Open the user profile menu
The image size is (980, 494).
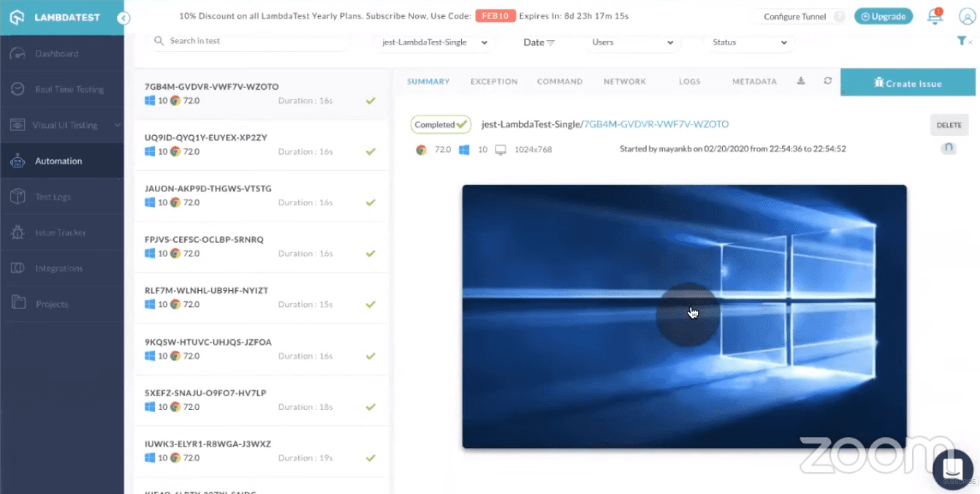(x=966, y=16)
